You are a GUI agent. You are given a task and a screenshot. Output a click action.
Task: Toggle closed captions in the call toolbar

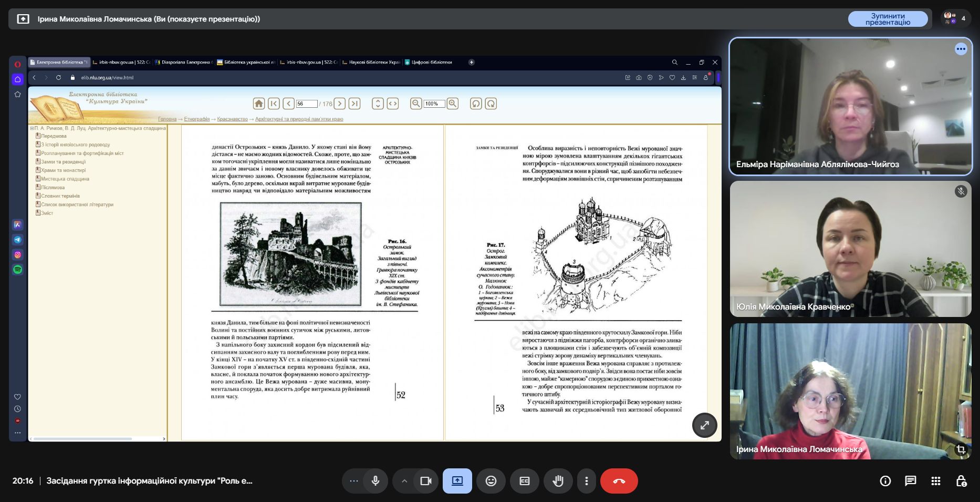(x=524, y=481)
